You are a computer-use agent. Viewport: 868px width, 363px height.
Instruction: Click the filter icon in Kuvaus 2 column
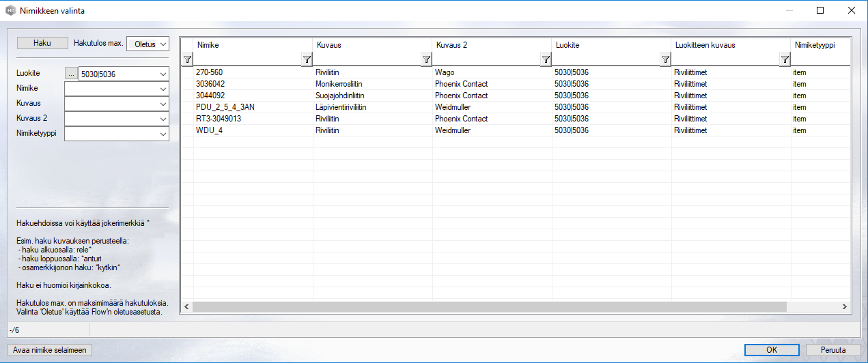pyautogui.click(x=546, y=60)
